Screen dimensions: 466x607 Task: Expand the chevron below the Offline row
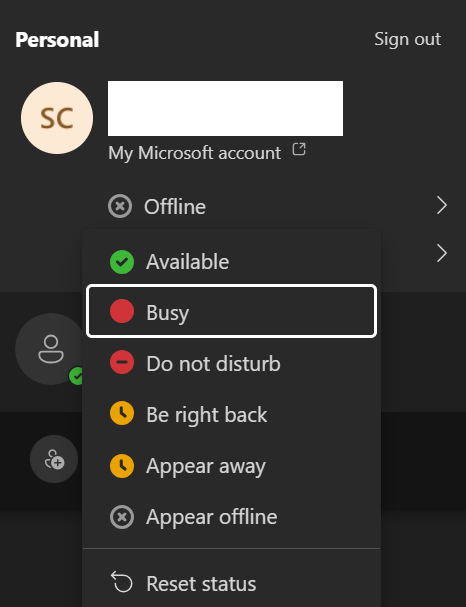[x=442, y=253]
